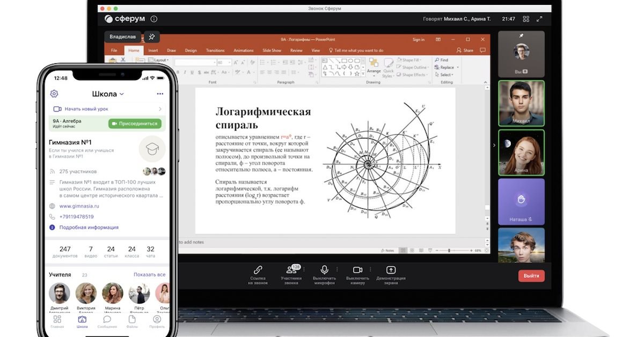The image size is (644, 337).
Task: Switch call layout to grid view
Action: (x=525, y=19)
